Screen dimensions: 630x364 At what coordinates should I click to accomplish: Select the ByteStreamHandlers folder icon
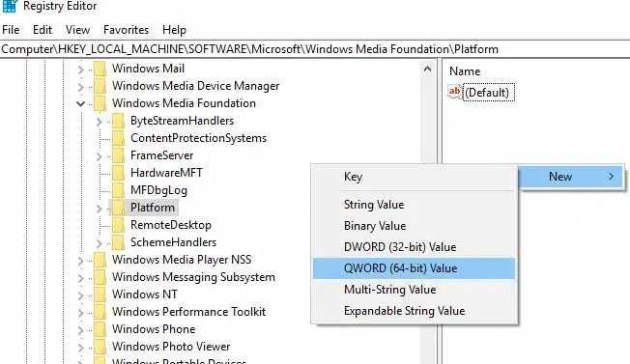point(119,121)
